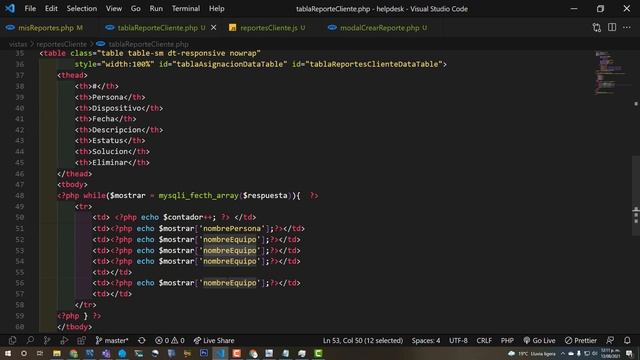
Task: Click the editor vertical scrollbar
Action: pyautogui.click(x=636, y=196)
